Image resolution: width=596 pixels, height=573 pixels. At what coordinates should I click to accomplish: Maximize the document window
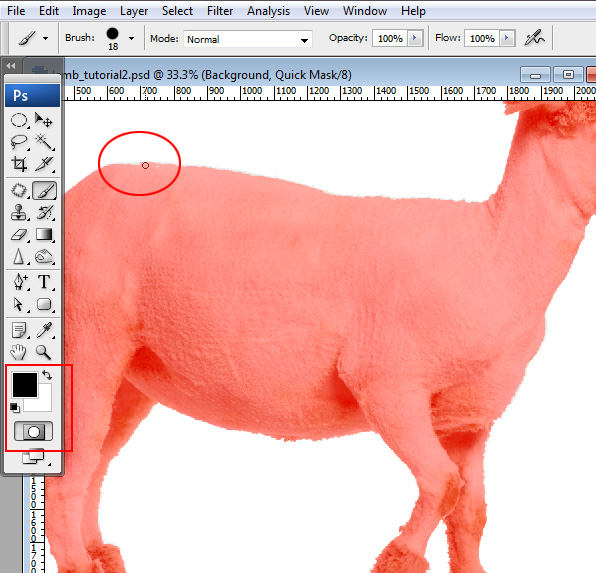(568, 75)
